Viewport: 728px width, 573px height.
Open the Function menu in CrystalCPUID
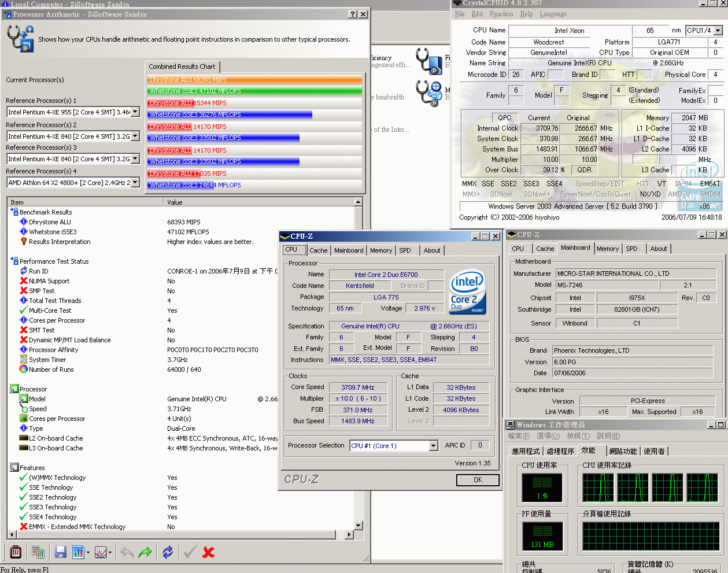tap(501, 14)
